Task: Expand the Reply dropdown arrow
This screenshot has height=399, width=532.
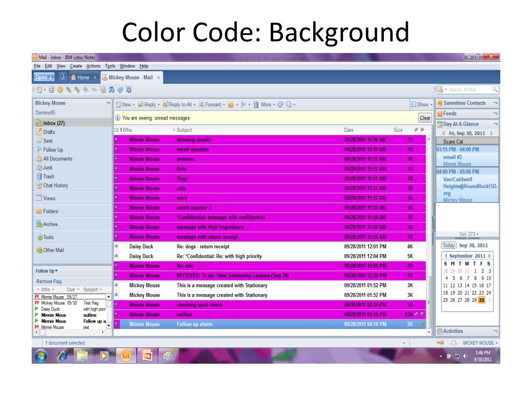Action: [x=159, y=105]
